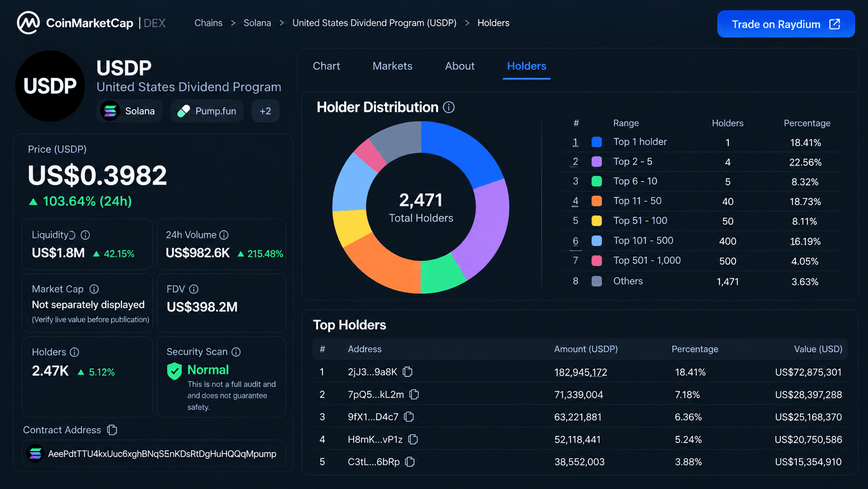868x489 pixels.
Task: Click the Market Cap info icon
Action: pos(94,289)
